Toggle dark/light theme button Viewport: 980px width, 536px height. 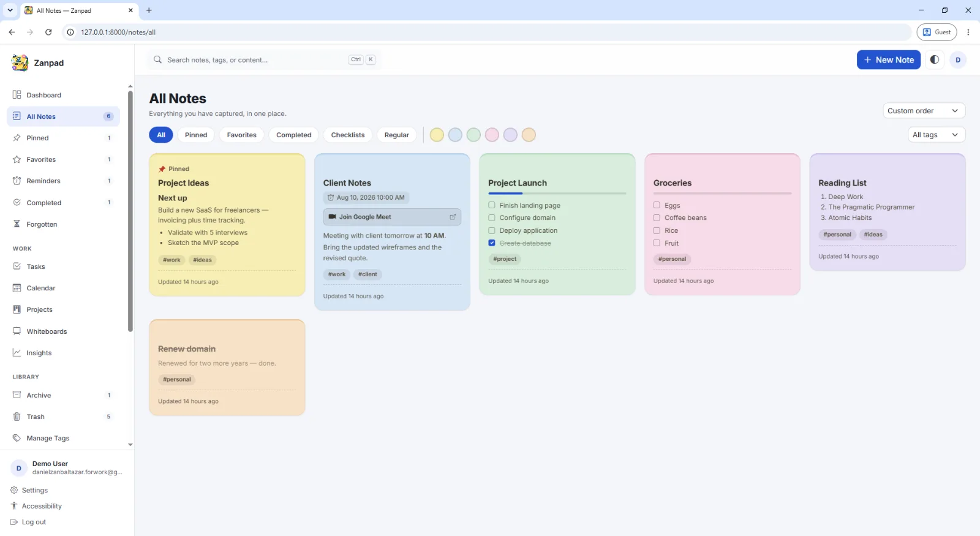pyautogui.click(x=934, y=59)
